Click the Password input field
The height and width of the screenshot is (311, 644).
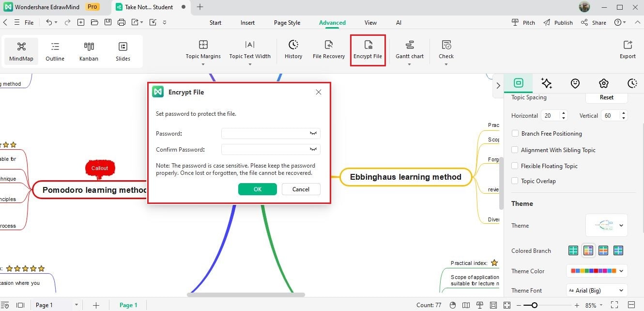tap(271, 133)
